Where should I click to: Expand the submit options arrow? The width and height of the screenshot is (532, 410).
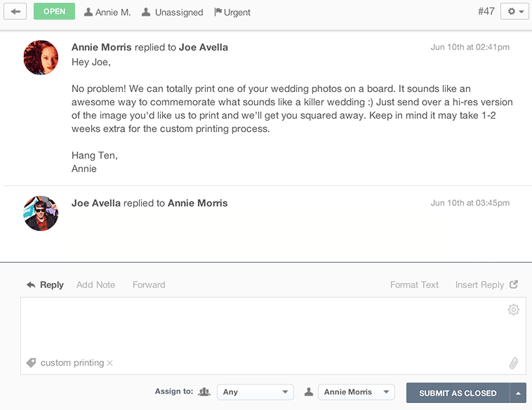point(518,392)
